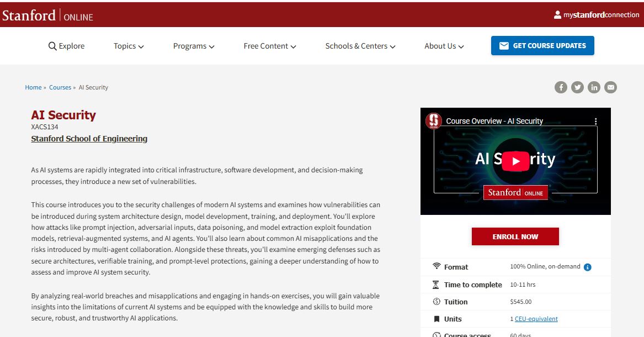Navigate to Courses via the breadcrumb
644x337 pixels.
point(60,87)
